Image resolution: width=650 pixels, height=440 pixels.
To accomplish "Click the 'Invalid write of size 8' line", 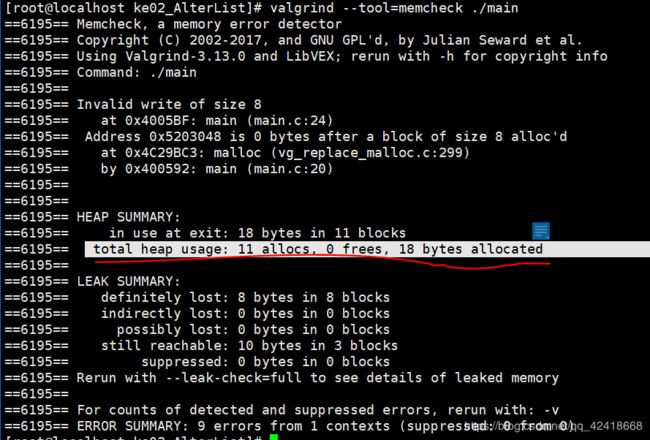I will 169,104.
